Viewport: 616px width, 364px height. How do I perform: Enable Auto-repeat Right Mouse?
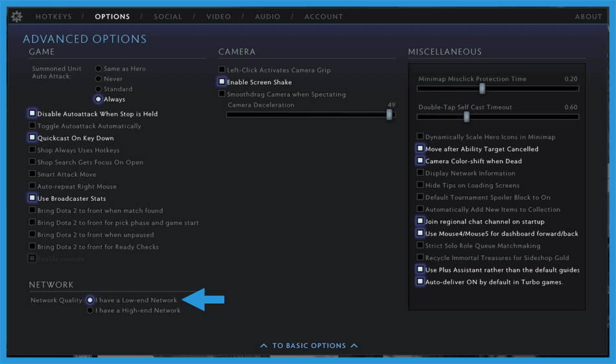coord(32,186)
